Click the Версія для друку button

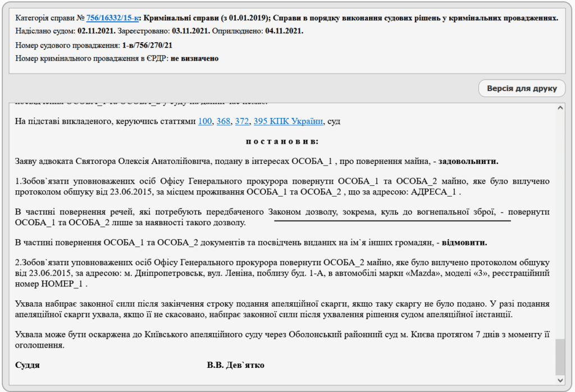tap(522, 88)
